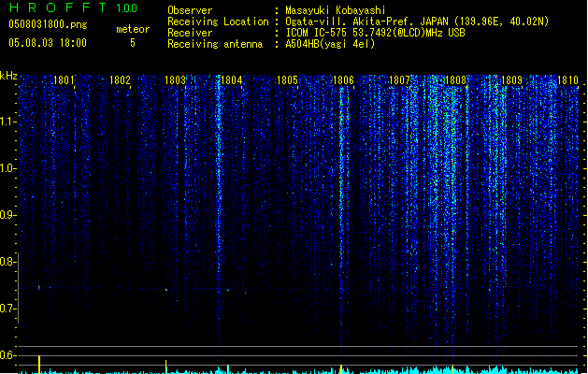Click the 1804 time marker
This screenshot has width=588, height=374.
click(232, 80)
